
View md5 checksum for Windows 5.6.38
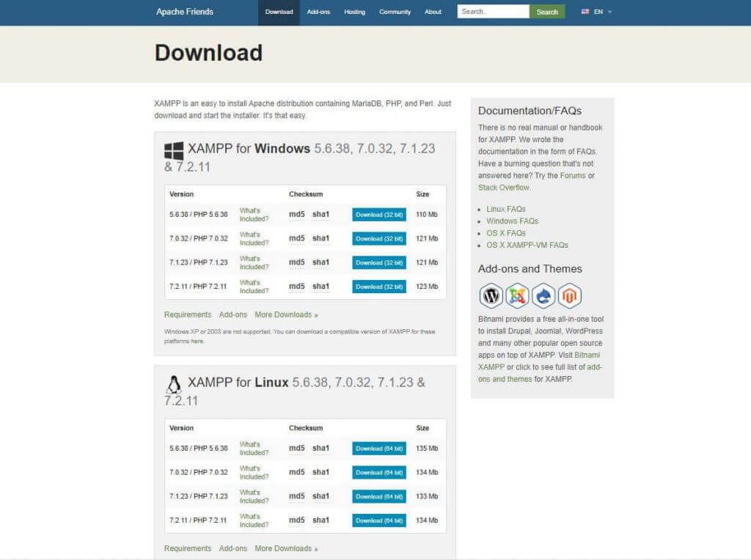coord(296,215)
